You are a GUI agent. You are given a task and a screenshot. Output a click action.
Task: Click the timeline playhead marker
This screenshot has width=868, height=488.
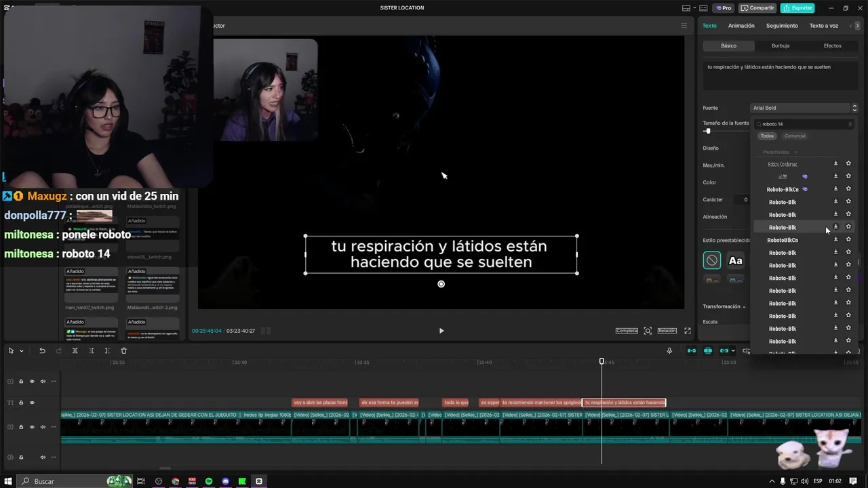click(601, 361)
